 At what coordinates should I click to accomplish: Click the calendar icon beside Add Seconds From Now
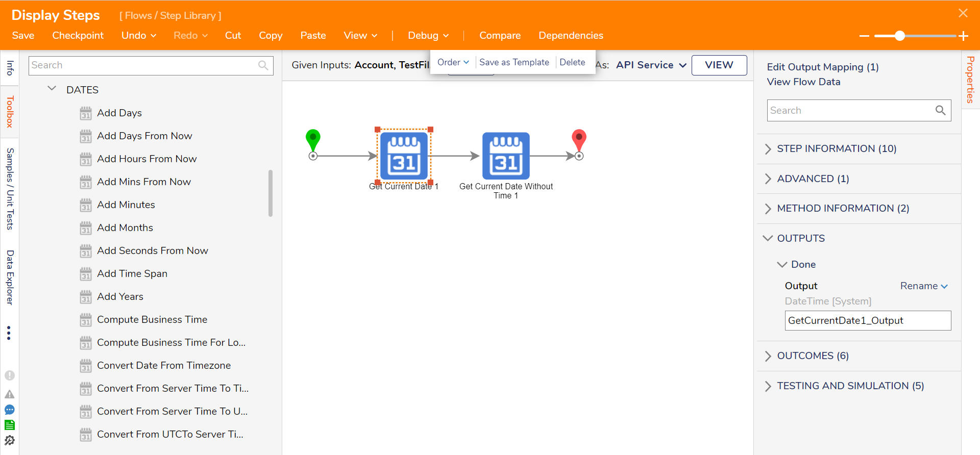tap(86, 251)
